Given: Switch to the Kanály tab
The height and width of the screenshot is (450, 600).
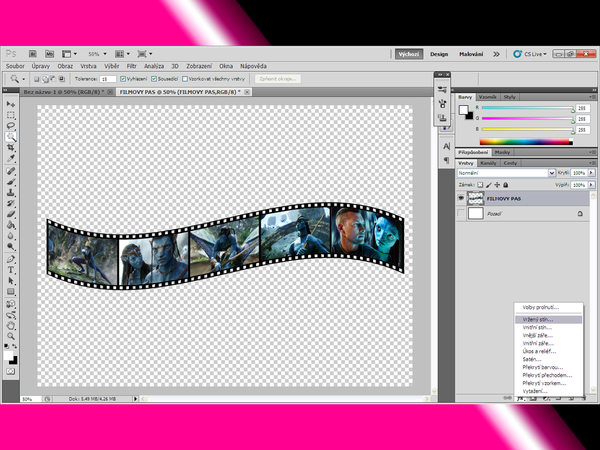Looking at the screenshot, I should pos(489,162).
